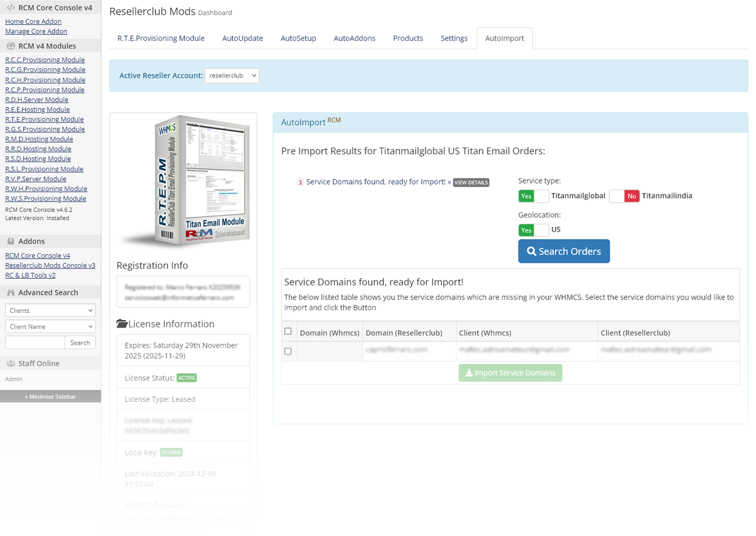The width and height of the screenshot is (756, 536).
Task: Click the Advanced Search binoculars icon
Action: [10, 293]
